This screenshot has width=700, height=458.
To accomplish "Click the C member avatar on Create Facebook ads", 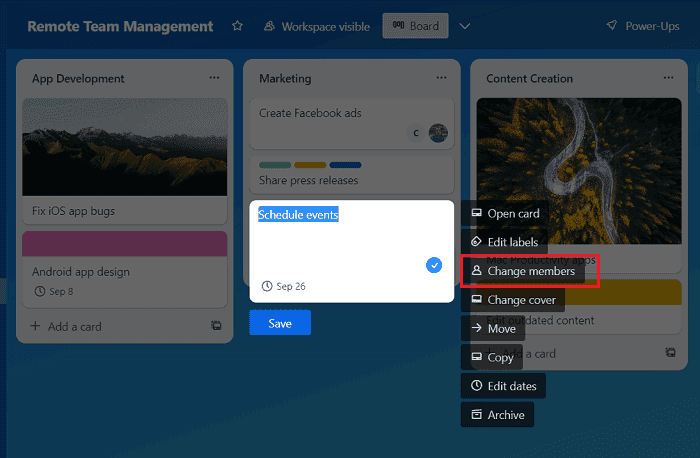I will (x=416, y=133).
